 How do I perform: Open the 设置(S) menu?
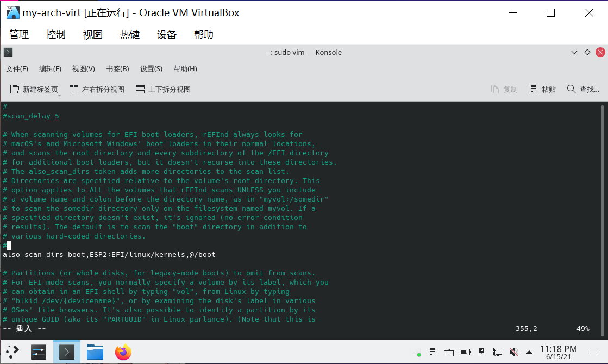pyautogui.click(x=151, y=69)
